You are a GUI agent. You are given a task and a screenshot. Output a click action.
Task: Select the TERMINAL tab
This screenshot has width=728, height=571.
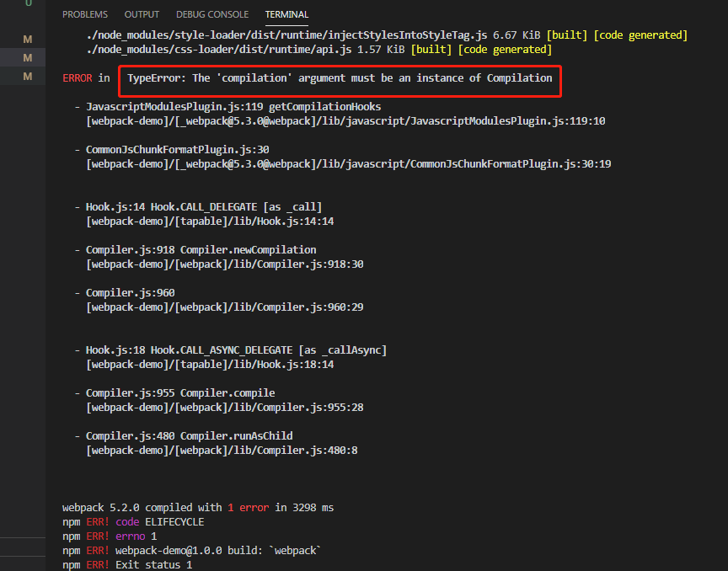point(286,14)
